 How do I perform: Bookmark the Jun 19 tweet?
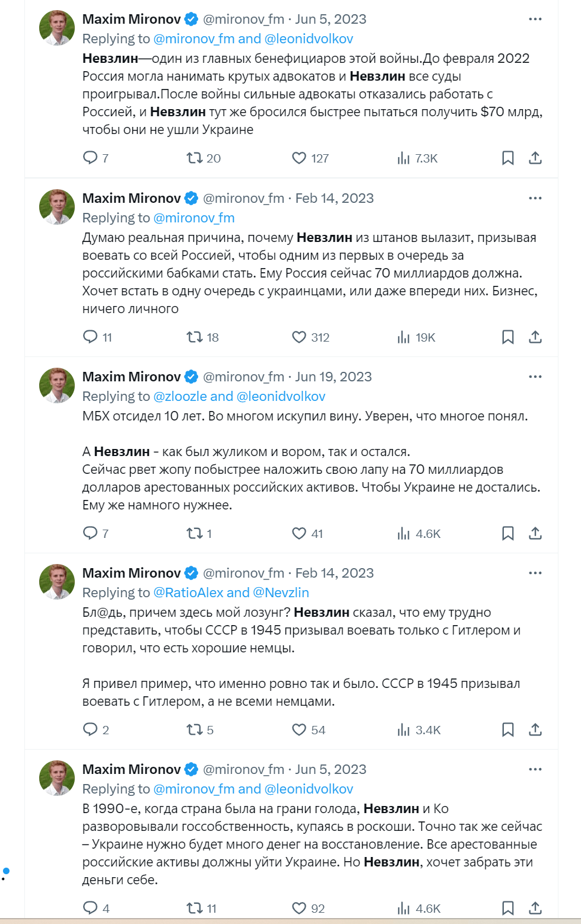(x=507, y=534)
